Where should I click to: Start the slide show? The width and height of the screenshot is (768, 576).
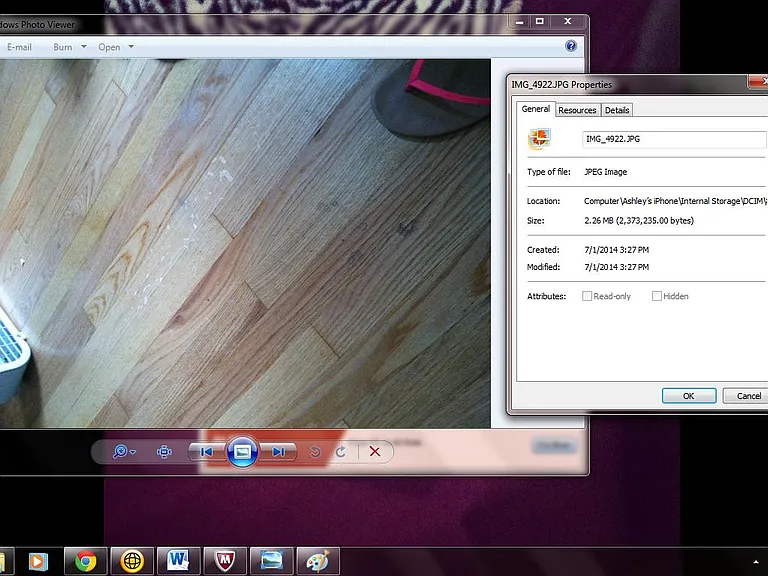coord(242,452)
